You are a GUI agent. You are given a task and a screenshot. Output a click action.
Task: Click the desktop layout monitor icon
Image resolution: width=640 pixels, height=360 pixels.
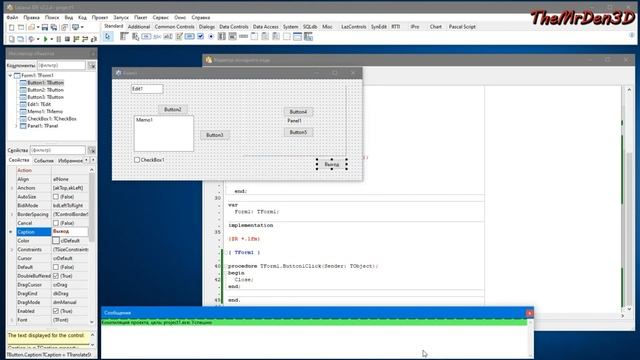pos(76,27)
